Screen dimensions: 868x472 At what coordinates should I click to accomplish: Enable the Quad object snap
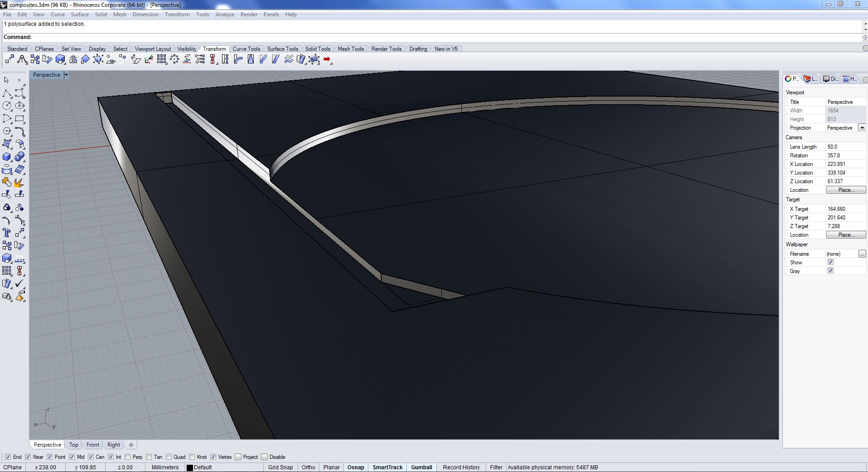tap(169, 457)
